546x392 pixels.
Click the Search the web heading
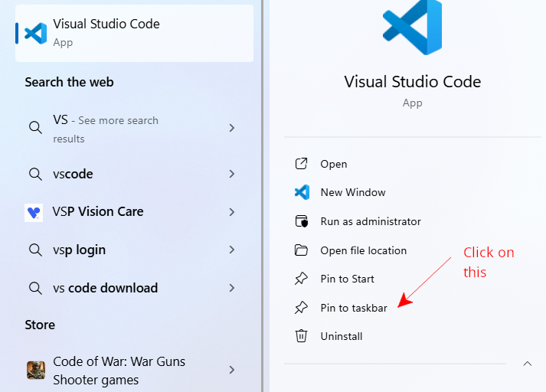[69, 82]
